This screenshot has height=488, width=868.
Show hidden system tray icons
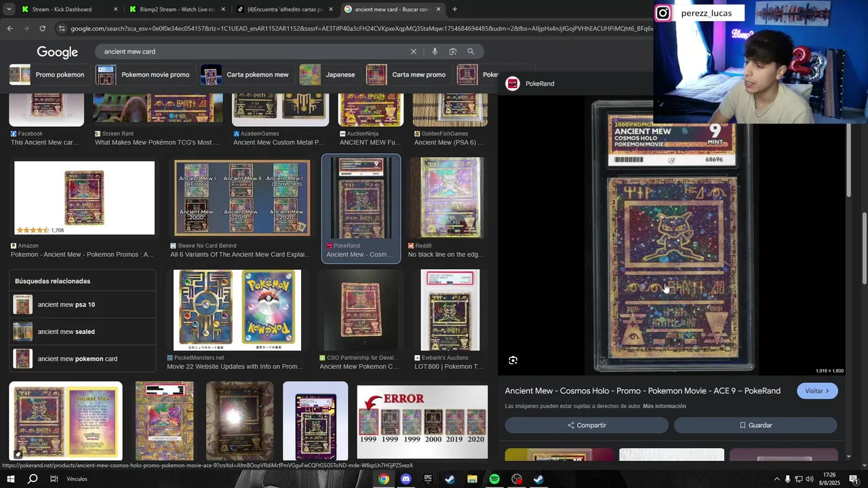coord(776,479)
